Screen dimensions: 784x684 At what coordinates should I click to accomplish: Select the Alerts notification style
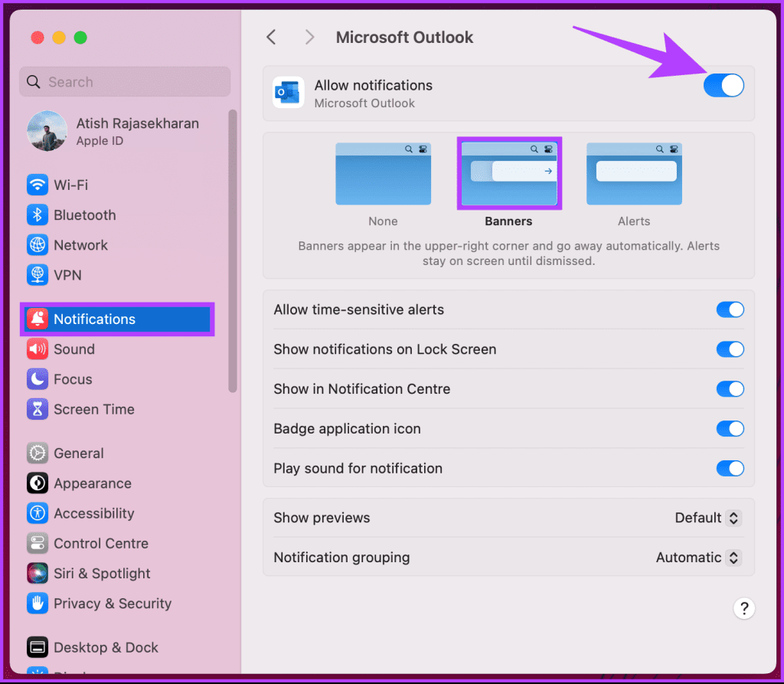pos(634,174)
